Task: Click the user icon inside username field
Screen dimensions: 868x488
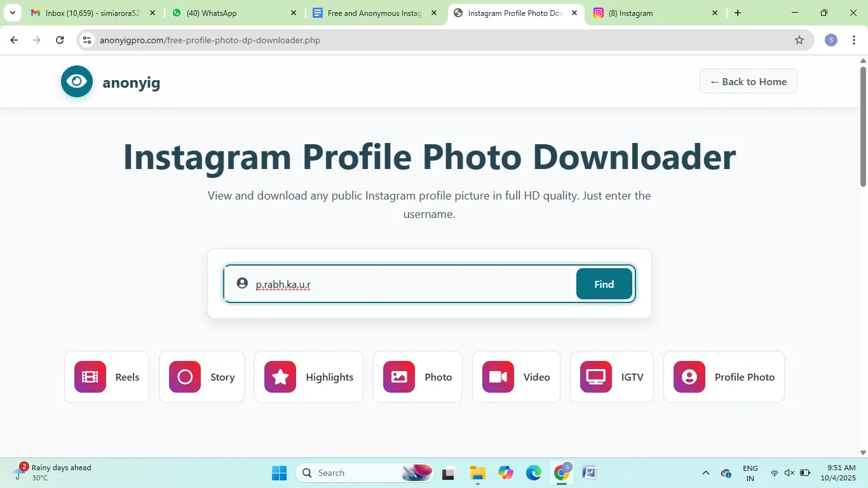Action: point(242,283)
